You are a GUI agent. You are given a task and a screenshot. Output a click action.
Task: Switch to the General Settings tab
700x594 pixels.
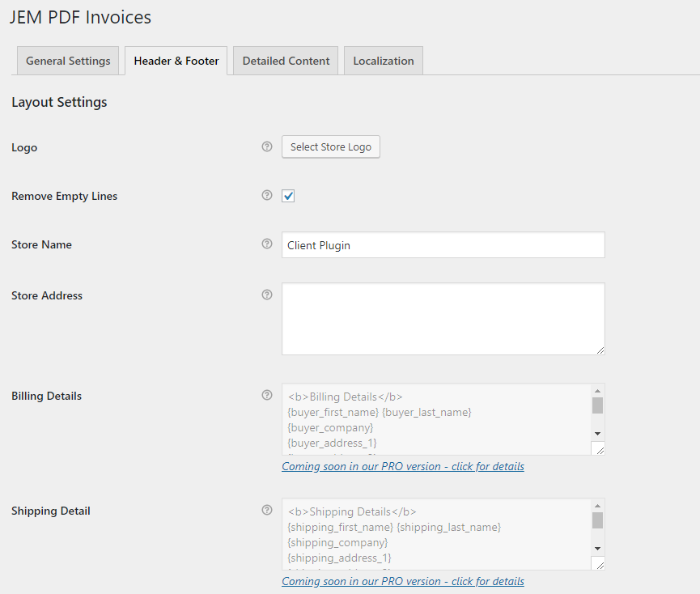(x=68, y=61)
